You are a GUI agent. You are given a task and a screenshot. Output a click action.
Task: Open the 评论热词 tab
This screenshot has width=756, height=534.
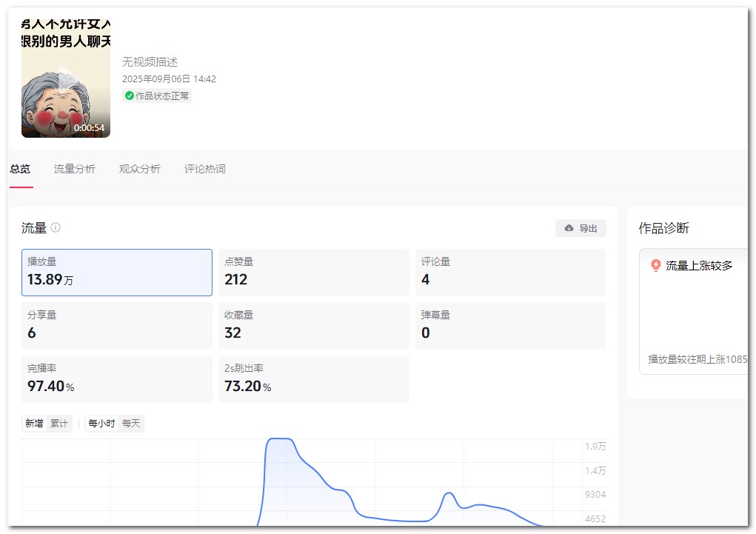point(205,169)
